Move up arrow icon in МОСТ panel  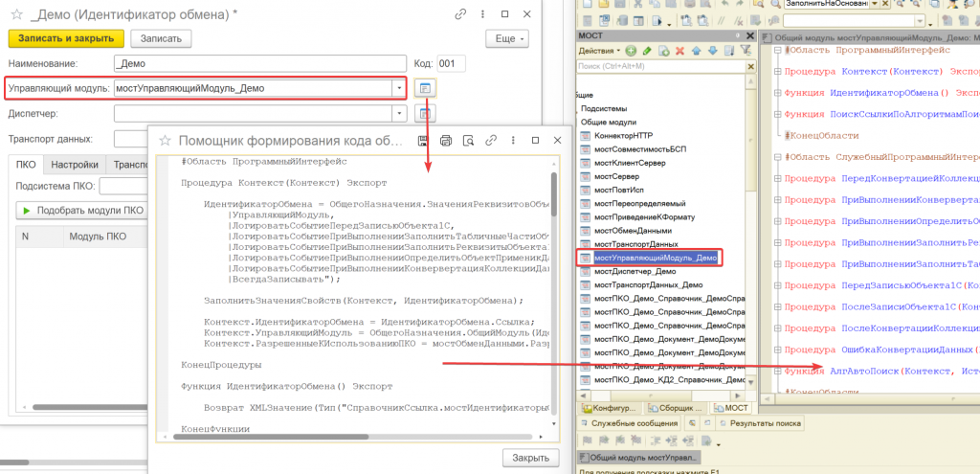click(x=697, y=51)
